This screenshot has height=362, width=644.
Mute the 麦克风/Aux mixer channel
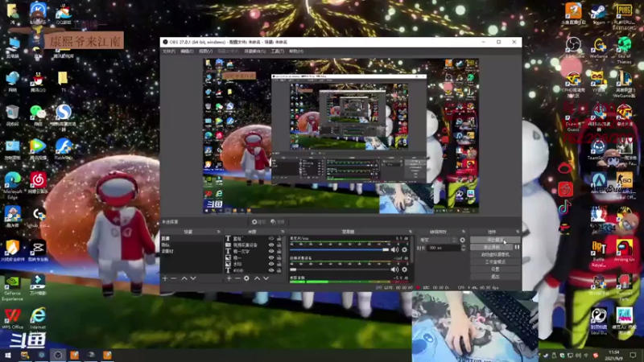click(x=394, y=249)
